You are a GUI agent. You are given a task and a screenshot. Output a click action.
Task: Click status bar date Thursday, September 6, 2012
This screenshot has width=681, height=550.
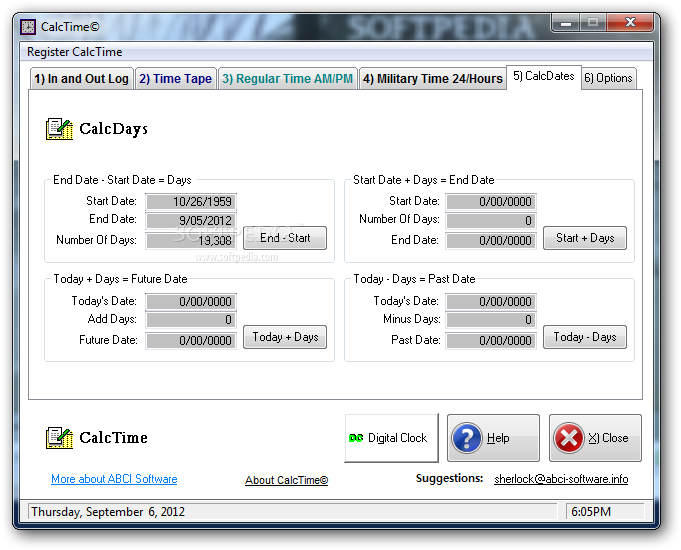click(x=108, y=512)
